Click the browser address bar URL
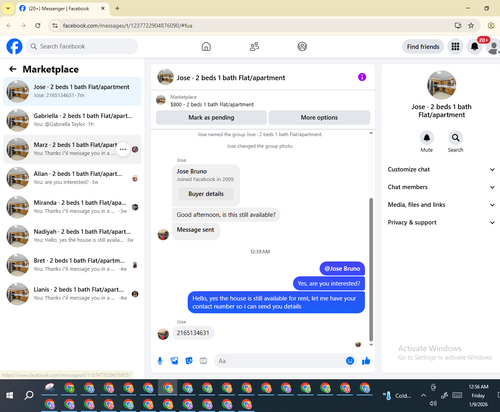500x412 pixels. [127, 26]
